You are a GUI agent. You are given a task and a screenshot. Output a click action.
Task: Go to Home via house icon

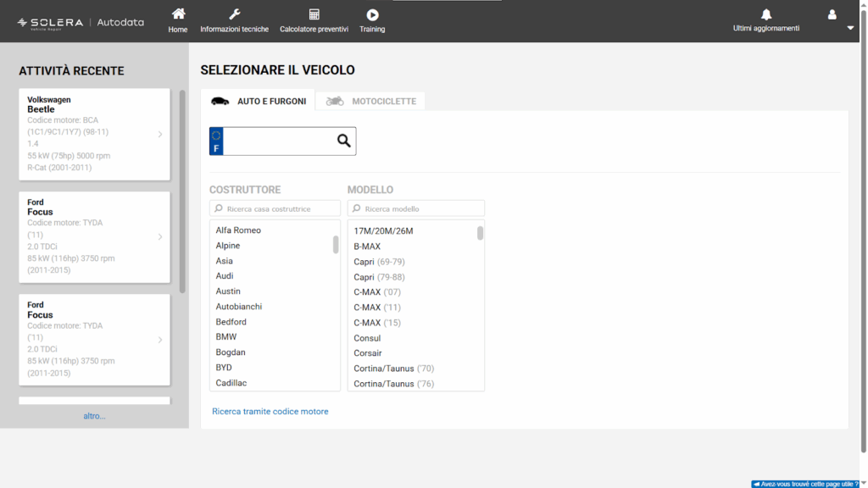(x=178, y=14)
